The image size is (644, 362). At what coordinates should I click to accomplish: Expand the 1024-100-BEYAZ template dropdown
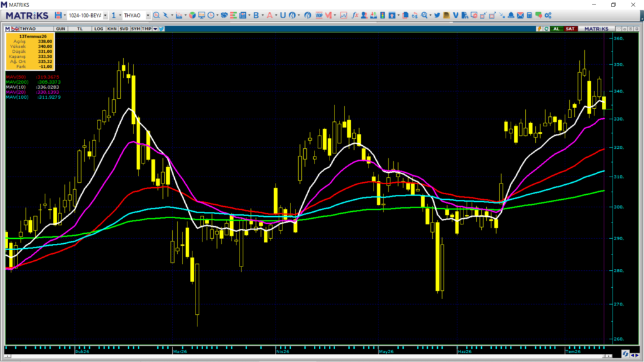(x=105, y=15)
